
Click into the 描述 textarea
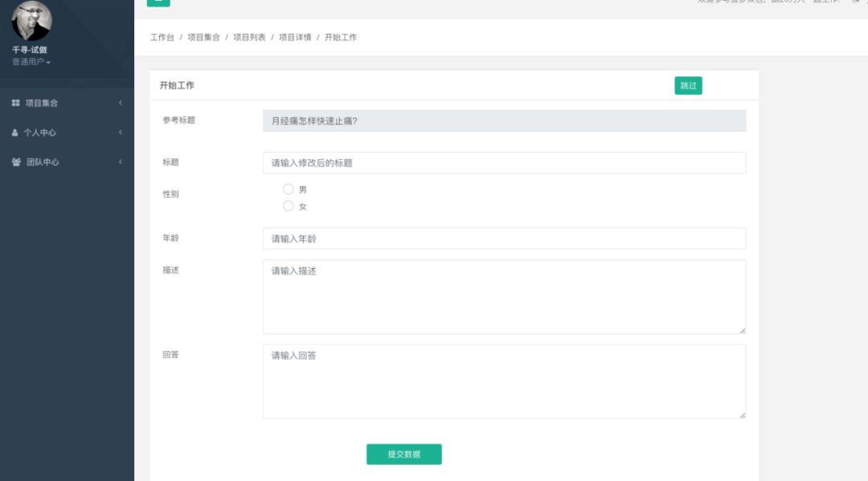coord(504,297)
